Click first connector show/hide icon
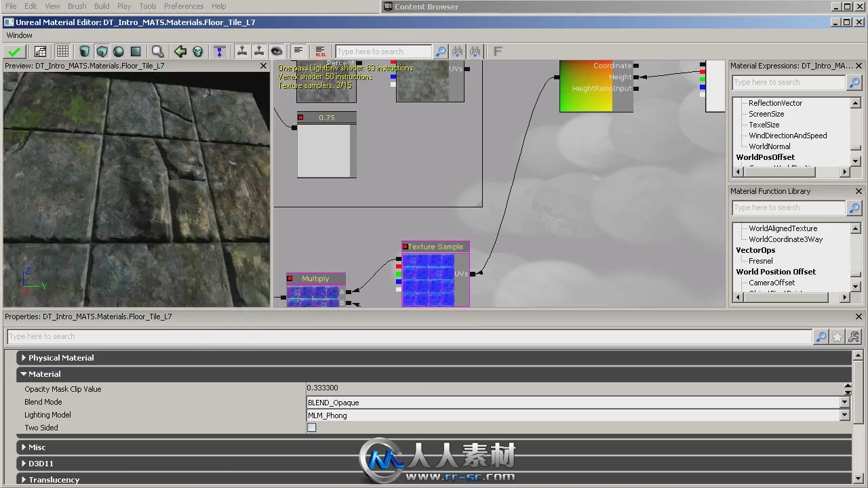Viewport: 868px width, 488px height. click(x=241, y=52)
